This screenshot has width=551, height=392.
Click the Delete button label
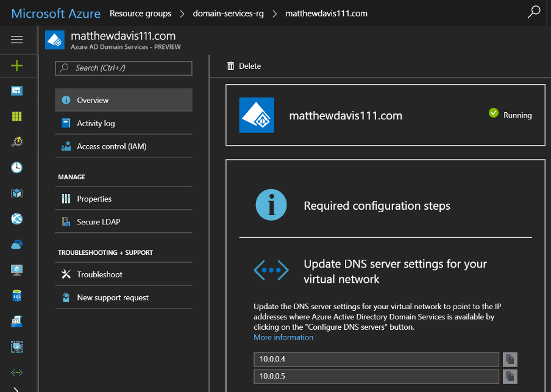pos(250,66)
